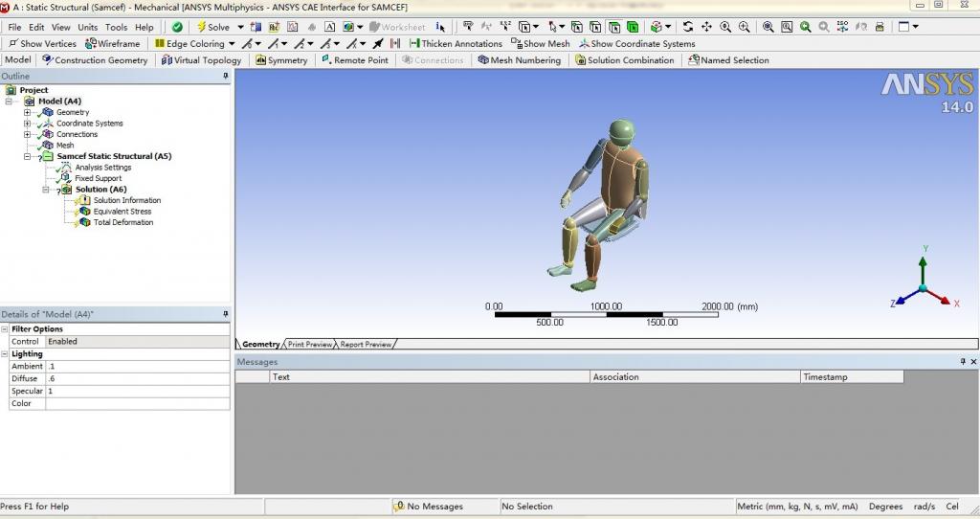This screenshot has height=519, width=980.
Task: Toggle Show Coordinate Systems display
Action: (x=636, y=44)
